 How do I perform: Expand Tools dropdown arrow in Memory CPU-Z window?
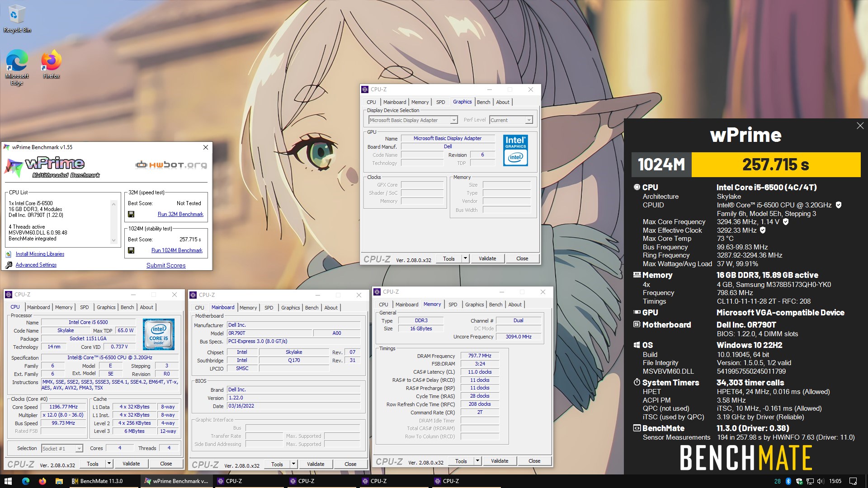click(x=477, y=461)
